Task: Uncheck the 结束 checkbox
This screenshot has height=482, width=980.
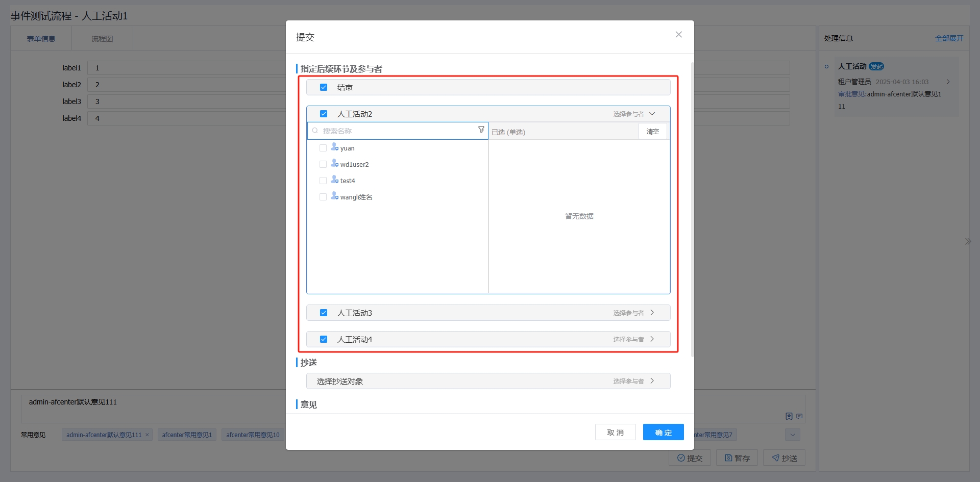Action: (323, 87)
